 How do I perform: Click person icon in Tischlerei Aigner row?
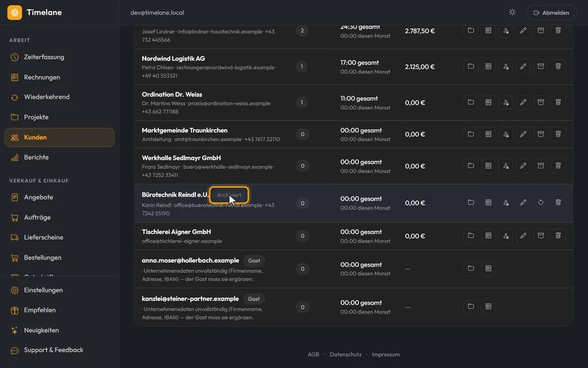click(506, 236)
